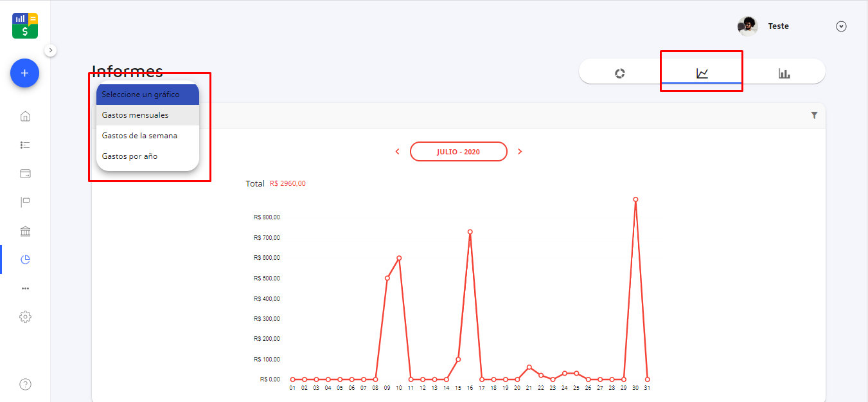Open the wallet icon in sidebar
The image size is (868, 402).
[x=25, y=174]
